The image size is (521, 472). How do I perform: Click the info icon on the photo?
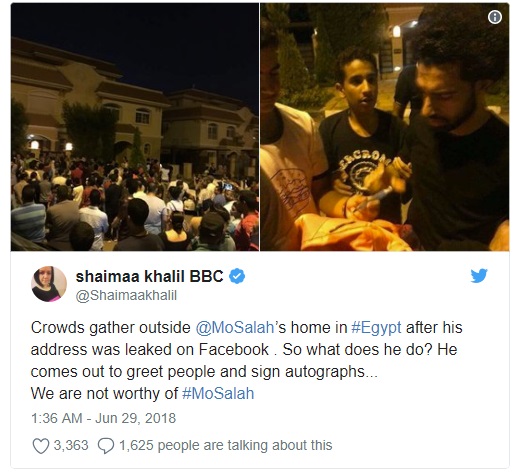pyautogui.click(x=495, y=17)
